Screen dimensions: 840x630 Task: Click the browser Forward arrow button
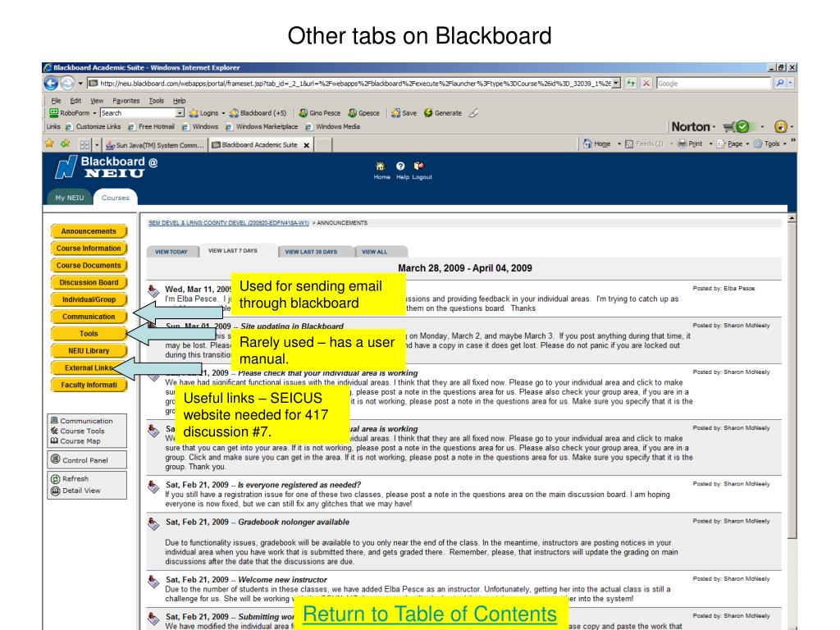(x=67, y=83)
